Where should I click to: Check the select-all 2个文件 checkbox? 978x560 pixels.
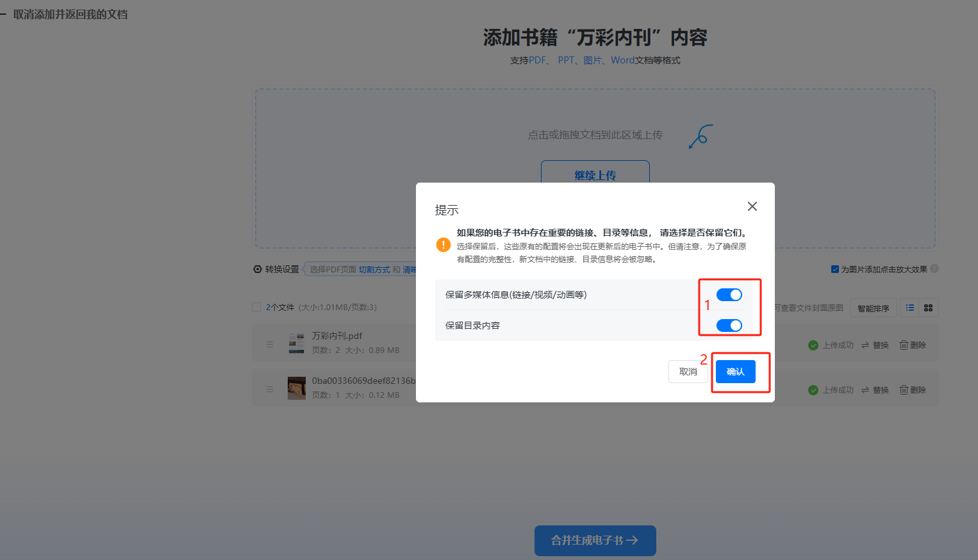256,307
